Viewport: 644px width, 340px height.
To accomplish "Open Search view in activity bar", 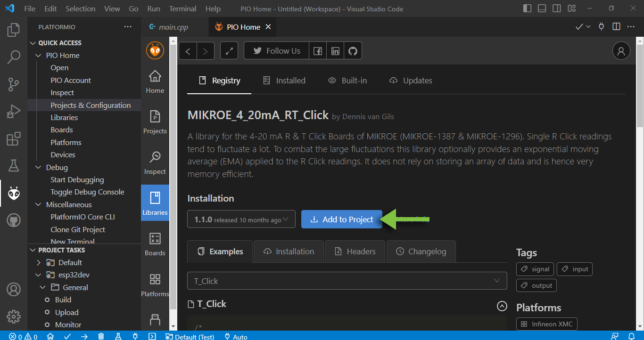I will [x=14, y=57].
